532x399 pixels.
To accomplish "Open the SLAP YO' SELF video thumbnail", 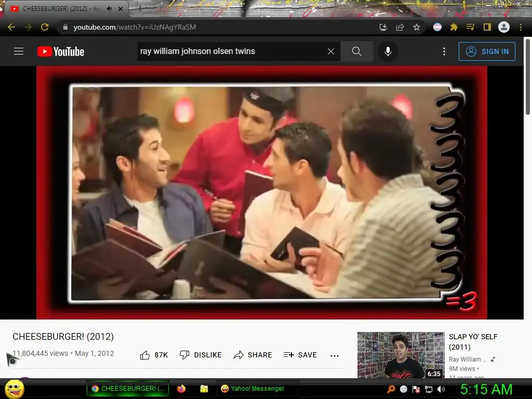I will point(401,355).
